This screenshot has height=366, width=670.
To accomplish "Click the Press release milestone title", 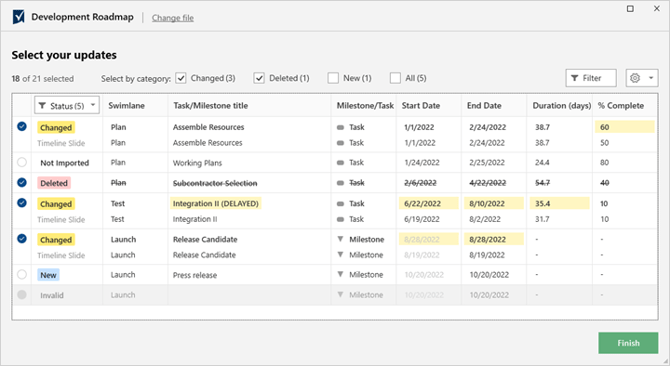I will coord(195,275).
